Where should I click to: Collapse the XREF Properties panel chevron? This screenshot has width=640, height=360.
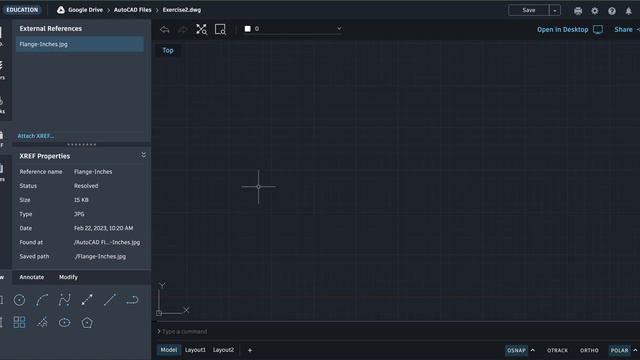(144, 155)
